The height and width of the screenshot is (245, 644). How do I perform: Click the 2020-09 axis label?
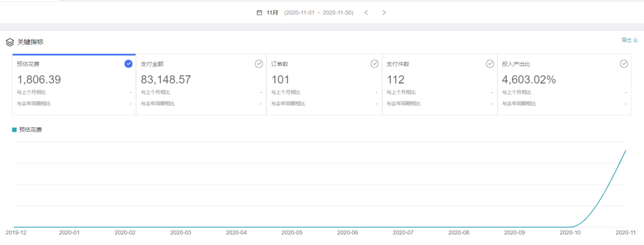click(514, 232)
